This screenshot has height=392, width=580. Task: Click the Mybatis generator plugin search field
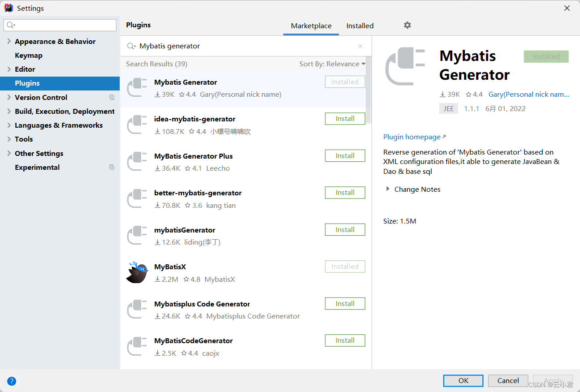tap(247, 46)
